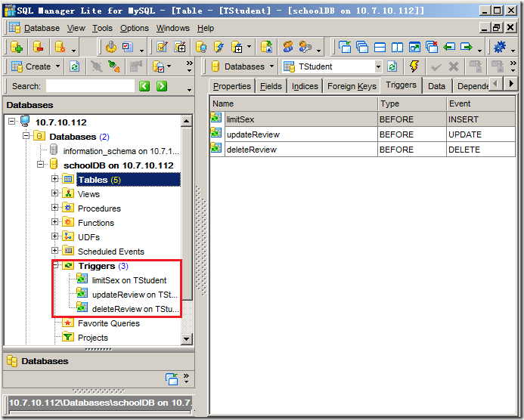Open the SQL Monitor gear-stamp icon
524x420 pixels.
(x=111, y=47)
